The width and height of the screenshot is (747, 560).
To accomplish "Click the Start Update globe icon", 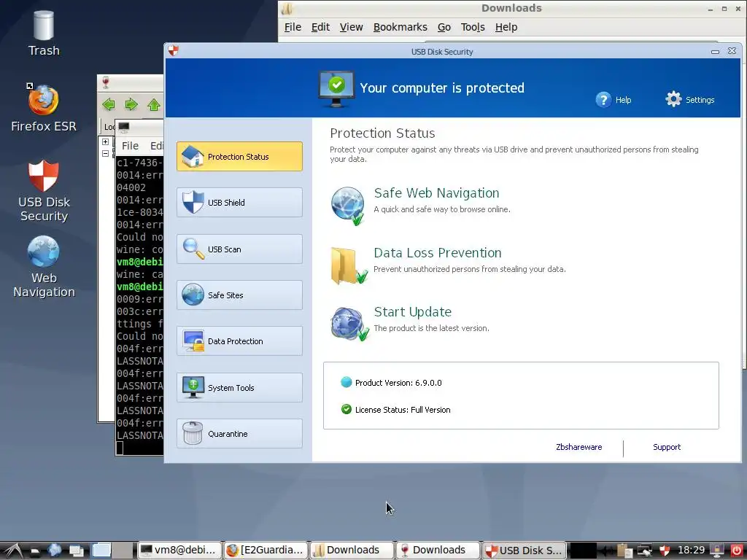I will [349, 324].
